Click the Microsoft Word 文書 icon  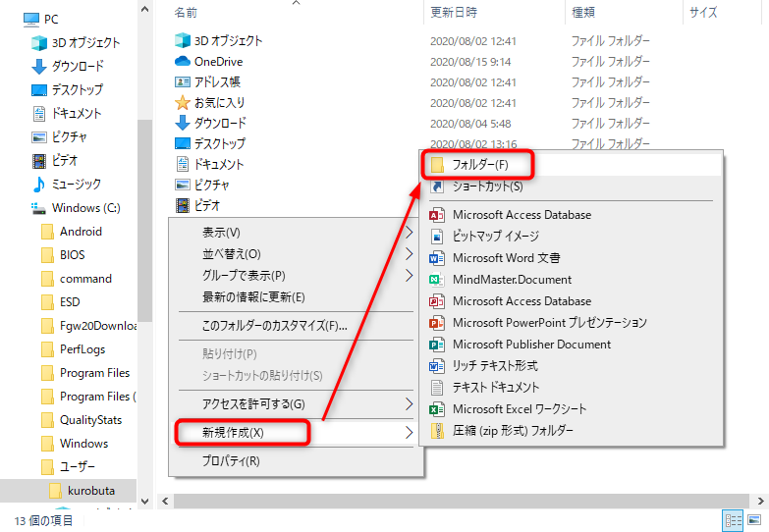click(x=437, y=258)
